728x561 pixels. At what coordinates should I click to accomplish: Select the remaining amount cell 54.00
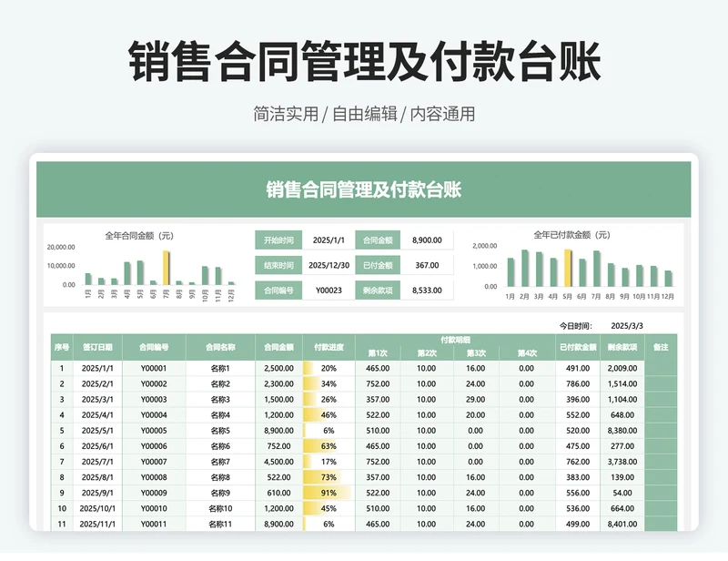[x=622, y=493]
